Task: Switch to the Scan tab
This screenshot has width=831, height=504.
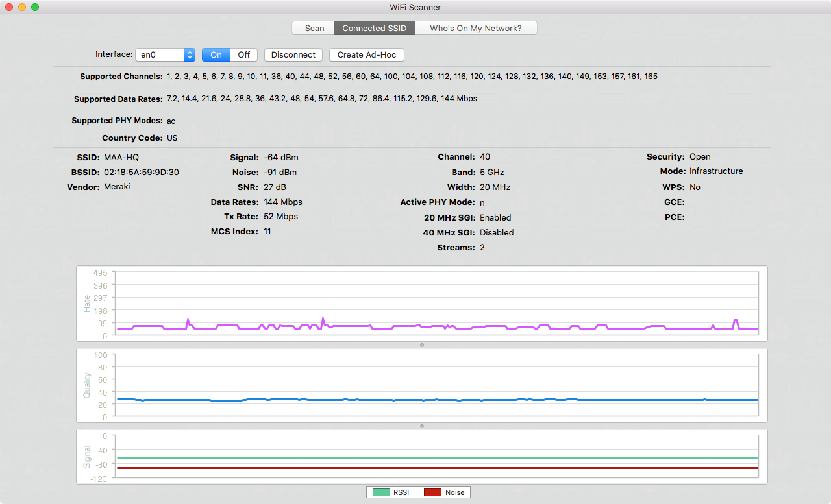Action: pos(314,28)
